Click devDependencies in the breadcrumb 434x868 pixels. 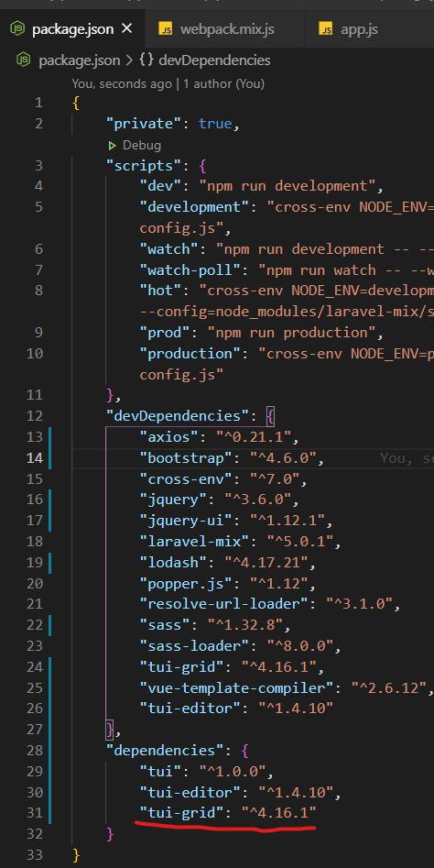(214, 60)
